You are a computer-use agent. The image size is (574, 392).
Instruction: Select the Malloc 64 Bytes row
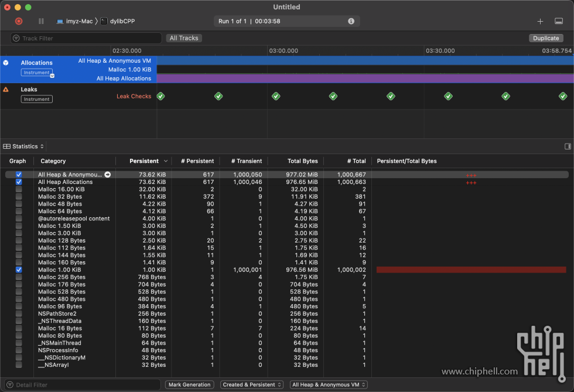(286, 212)
